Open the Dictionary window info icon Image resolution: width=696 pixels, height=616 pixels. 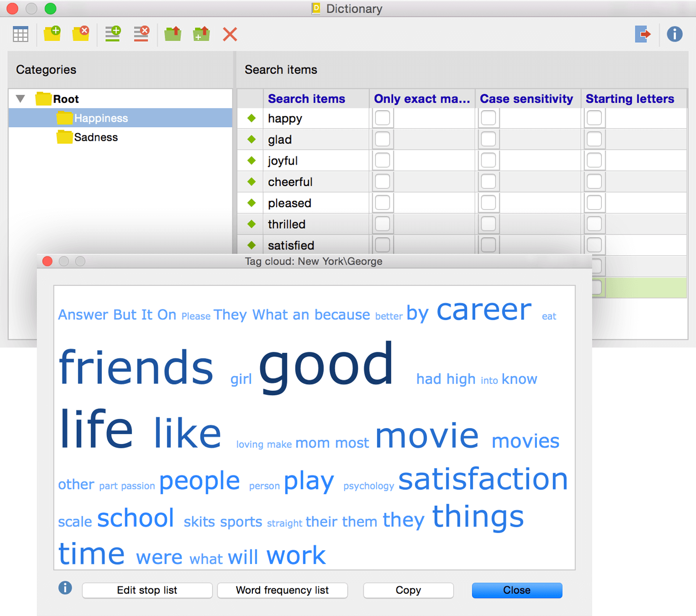pos(675,34)
